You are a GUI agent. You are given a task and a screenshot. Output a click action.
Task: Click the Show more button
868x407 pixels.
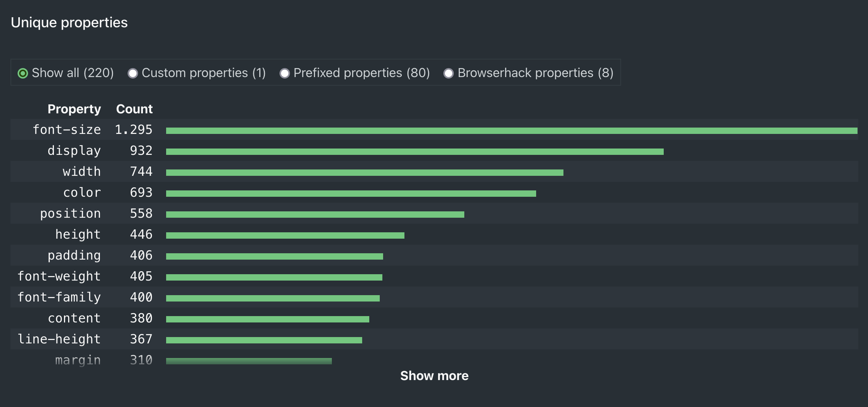click(434, 376)
